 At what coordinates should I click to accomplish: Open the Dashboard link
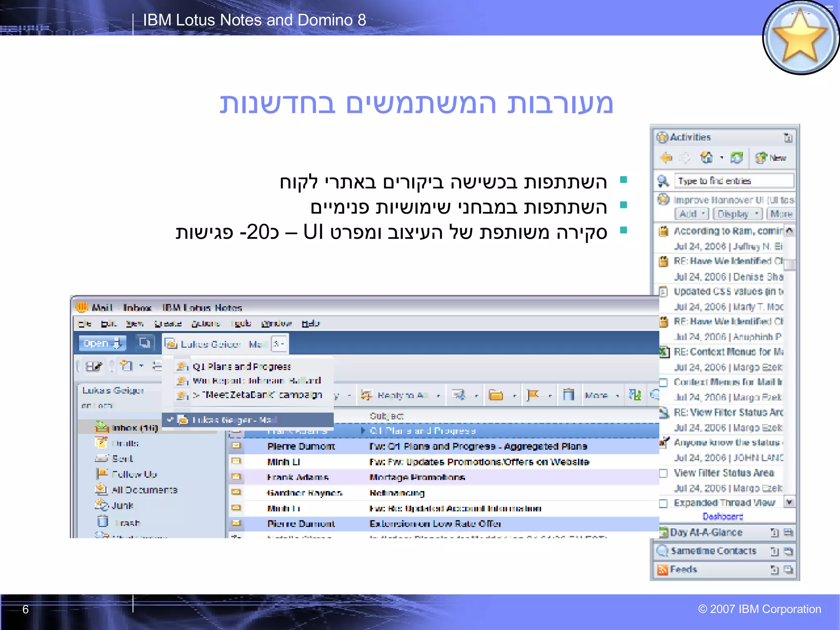point(723,516)
